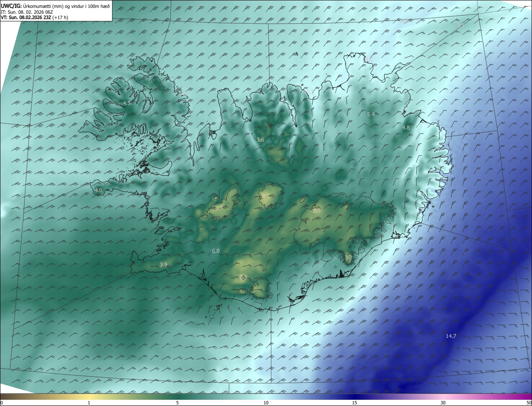This screenshot has width=532, height=406.
Task: Click the 5 tick on the color scale
Action: click(x=177, y=403)
